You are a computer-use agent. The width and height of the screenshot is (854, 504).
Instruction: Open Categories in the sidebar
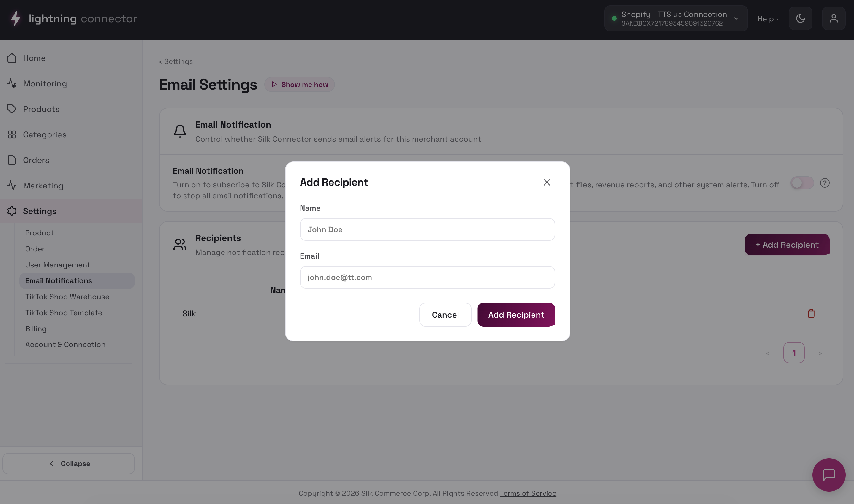point(71,134)
